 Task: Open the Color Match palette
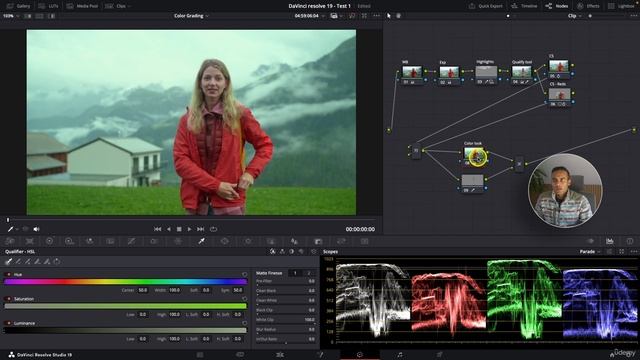pos(30,241)
